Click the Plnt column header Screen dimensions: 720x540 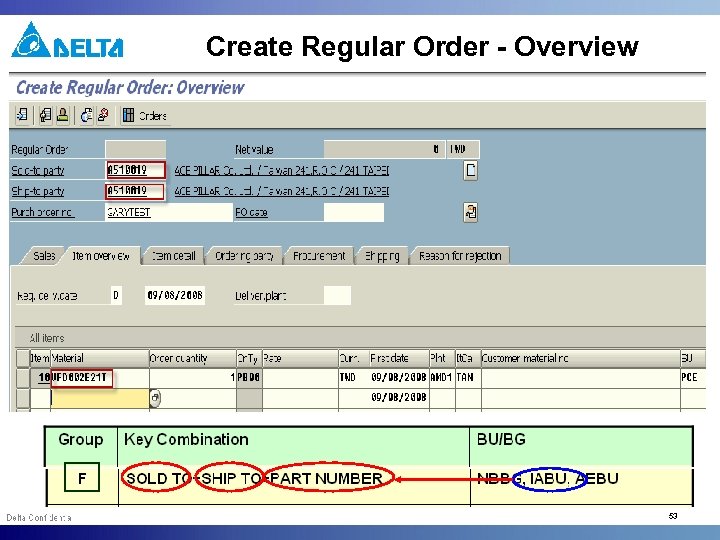442,358
